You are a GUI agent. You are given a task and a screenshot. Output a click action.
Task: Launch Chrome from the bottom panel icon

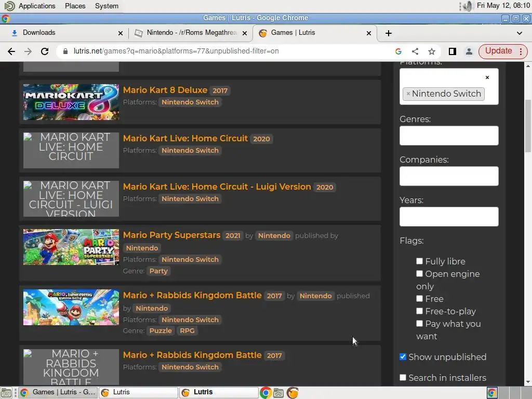(265, 393)
